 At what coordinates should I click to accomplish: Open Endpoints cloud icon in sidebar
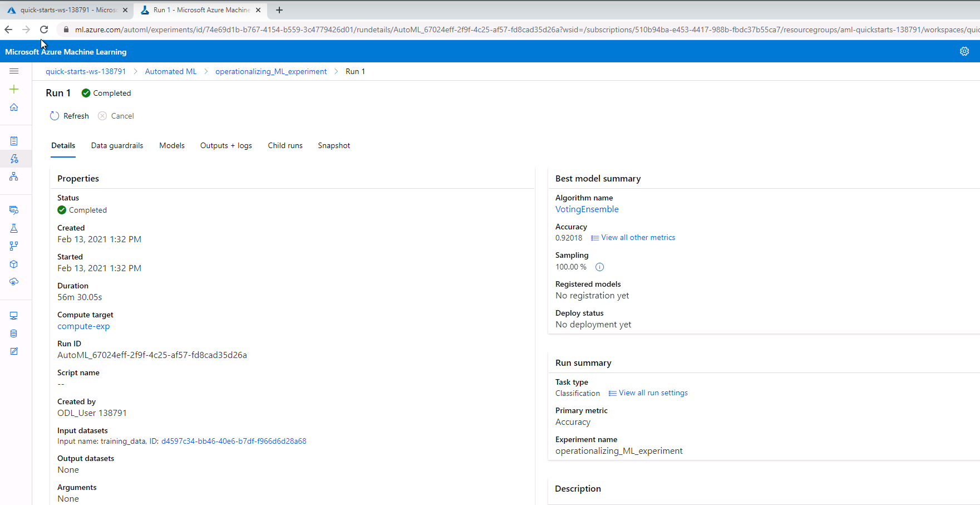(14, 282)
